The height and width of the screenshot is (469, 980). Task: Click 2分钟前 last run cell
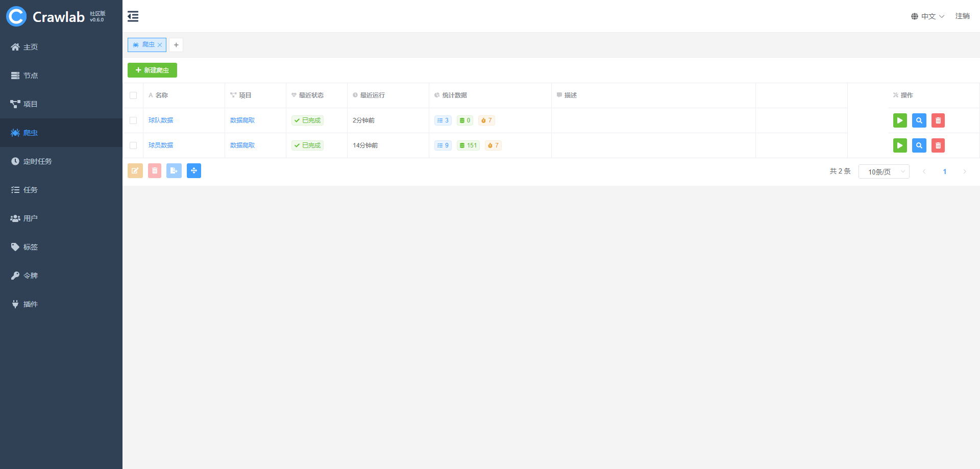click(363, 120)
